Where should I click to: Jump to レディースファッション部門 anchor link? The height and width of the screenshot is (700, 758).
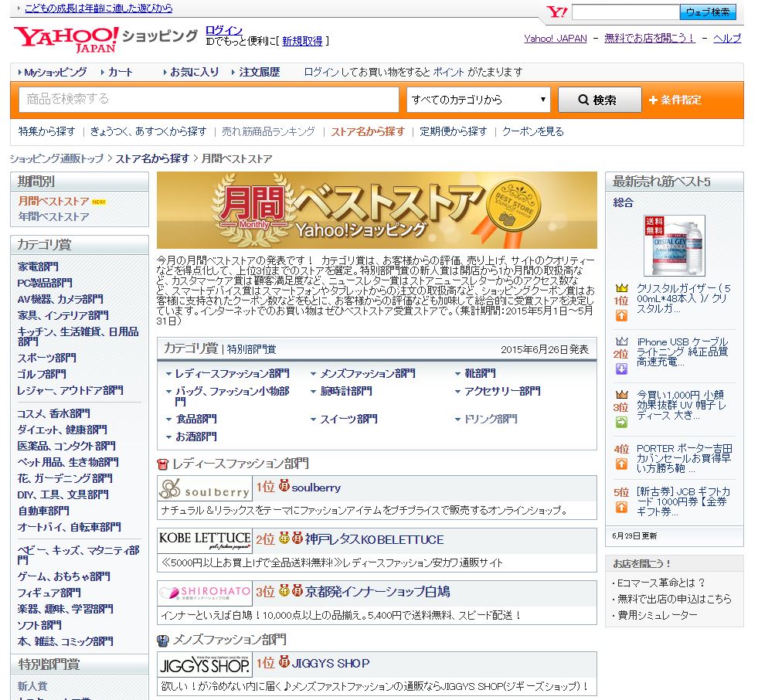point(232,374)
